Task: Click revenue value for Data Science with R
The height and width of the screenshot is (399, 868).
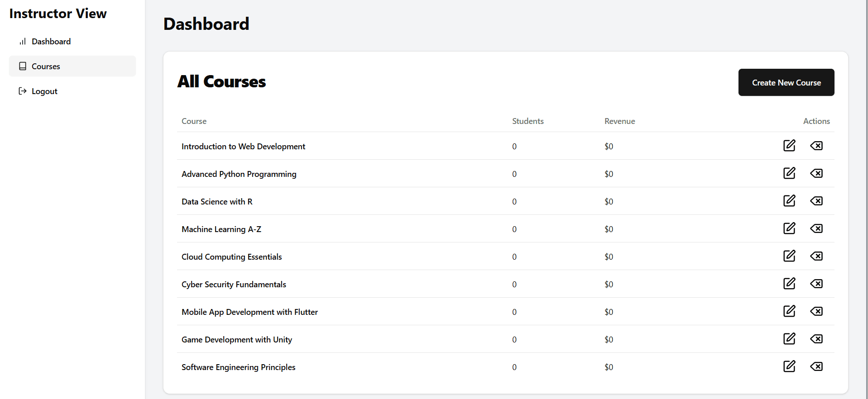Action: 609,202
